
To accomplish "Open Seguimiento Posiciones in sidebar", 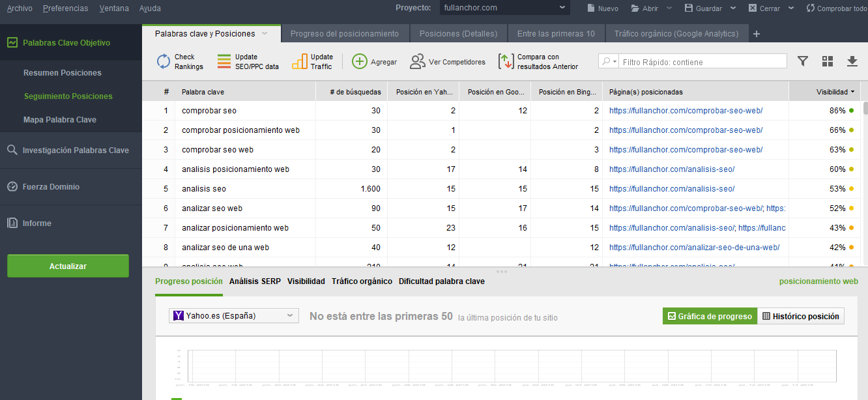I will pyautogui.click(x=68, y=96).
